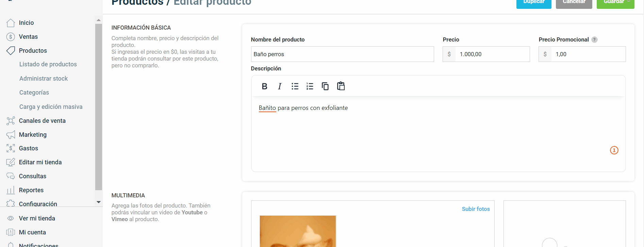Open Editar mi tienda
644x247 pixels.
(40, 162)
